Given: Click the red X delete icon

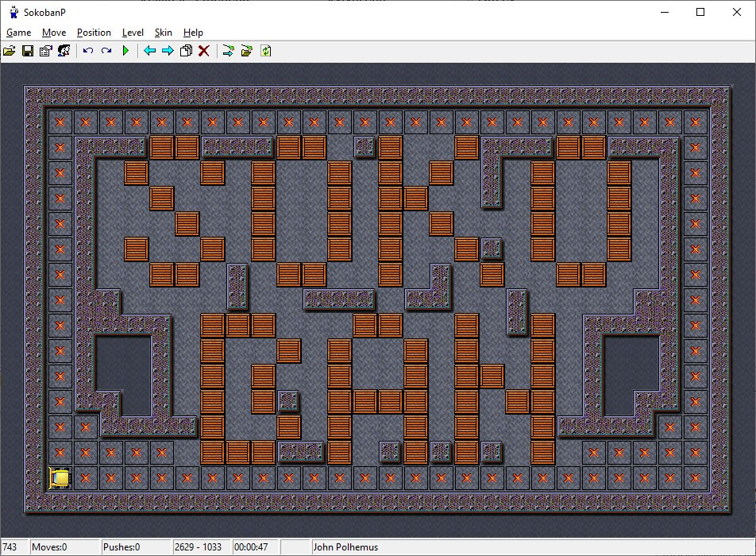Looking at the screenshot, I should pyautogui.click(x=204, y=51).
